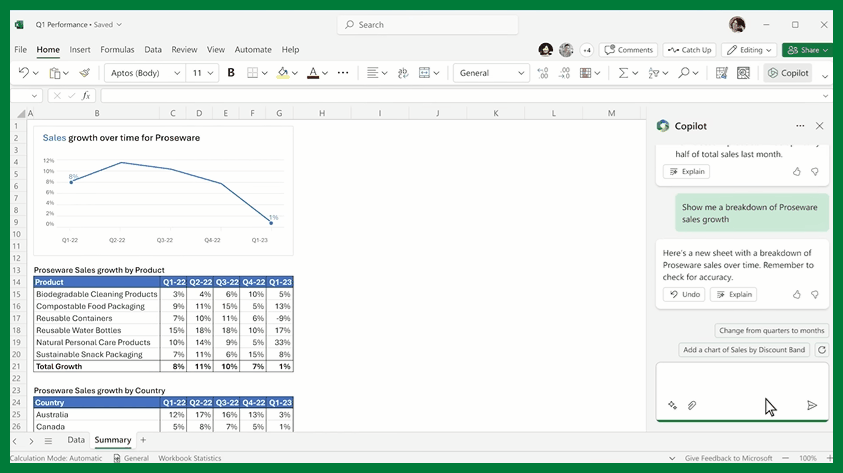Click Add a chart of Sales by Discount Band
The height and width of the screenshot is (473, 843).
click(744, 350)
